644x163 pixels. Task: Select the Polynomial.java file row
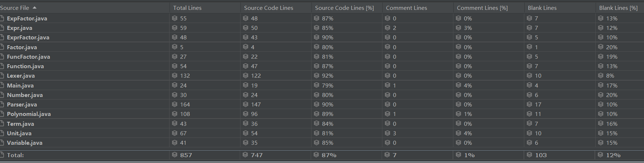coord(322,114)
